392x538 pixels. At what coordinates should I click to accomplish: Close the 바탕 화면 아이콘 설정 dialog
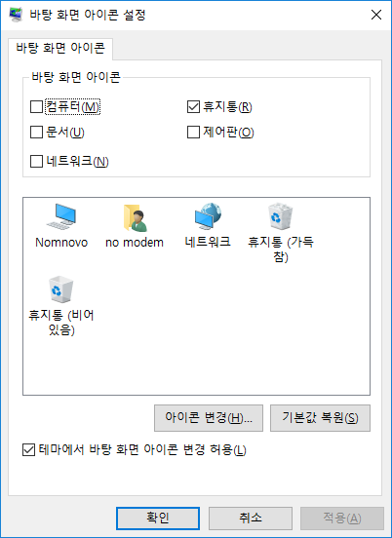click(x=376, y=15)
